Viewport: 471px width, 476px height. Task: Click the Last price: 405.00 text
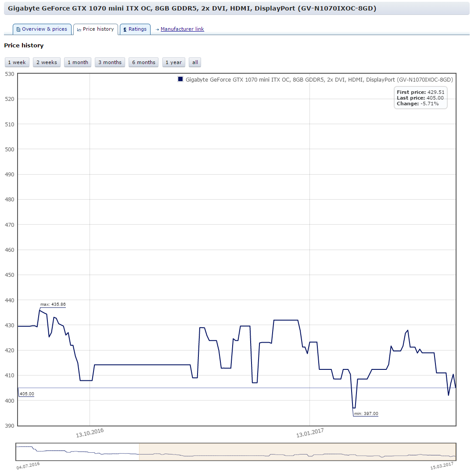(420, 98)
